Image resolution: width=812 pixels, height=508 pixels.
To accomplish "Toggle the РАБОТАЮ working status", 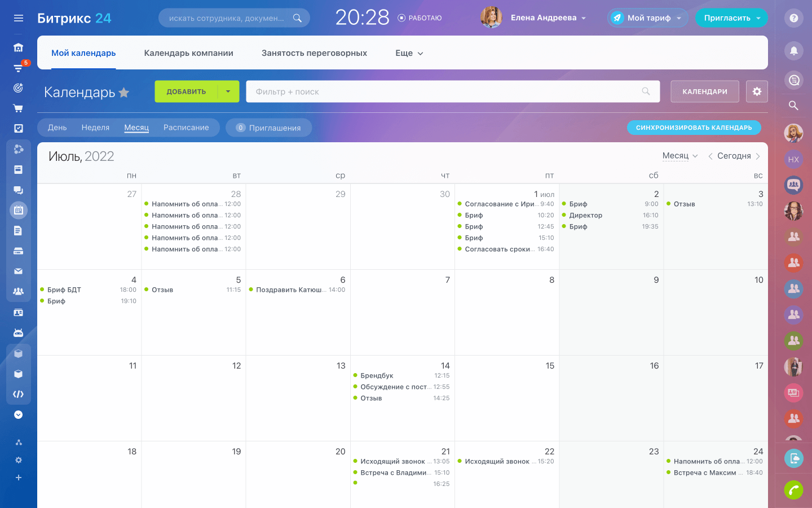I will [420, 18].
